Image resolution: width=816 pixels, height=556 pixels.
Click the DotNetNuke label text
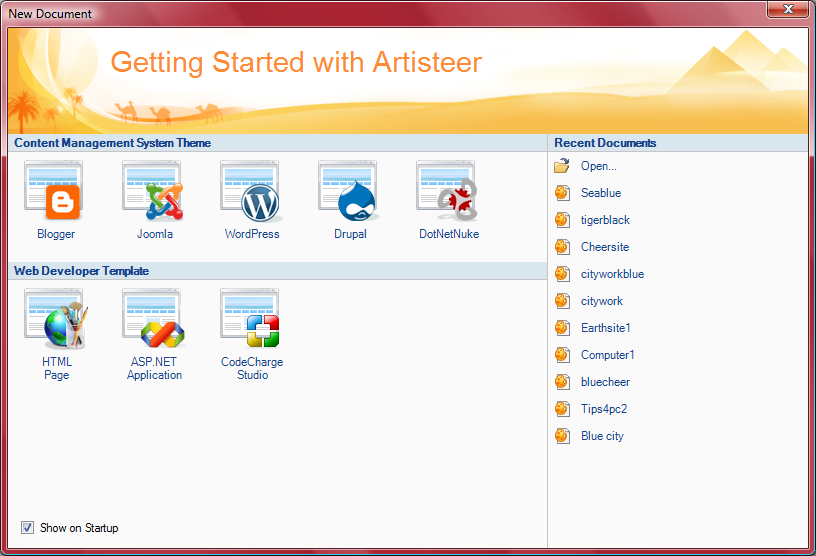pyautogui.click(x=449, y=234)
